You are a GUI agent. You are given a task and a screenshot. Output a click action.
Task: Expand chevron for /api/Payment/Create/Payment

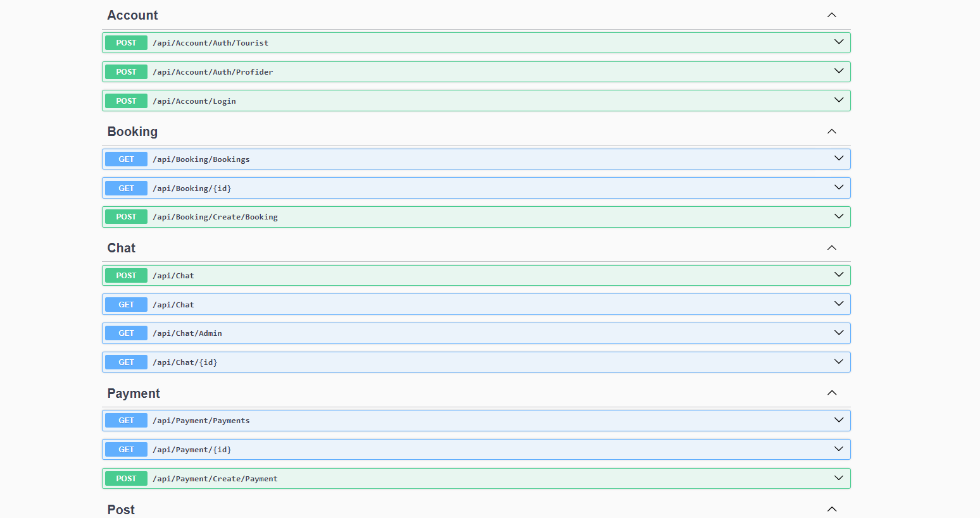pyautogui.click(x=839, y=479)
